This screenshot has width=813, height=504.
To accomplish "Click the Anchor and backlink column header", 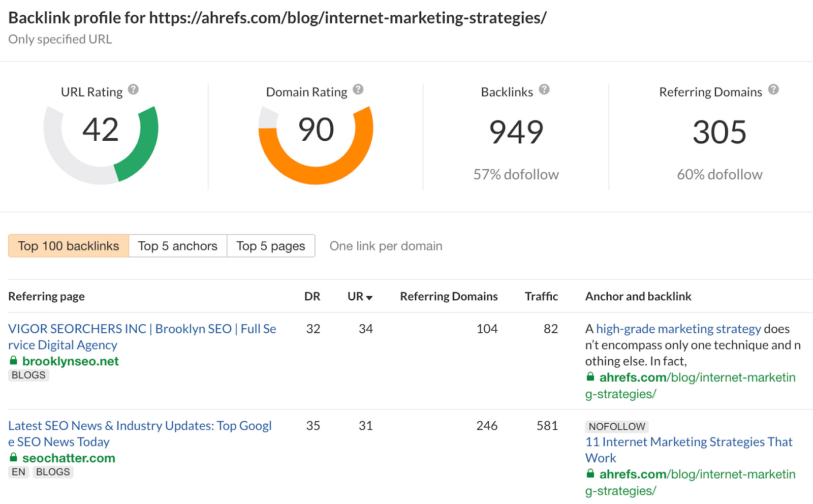I will (x=638, y=296).
